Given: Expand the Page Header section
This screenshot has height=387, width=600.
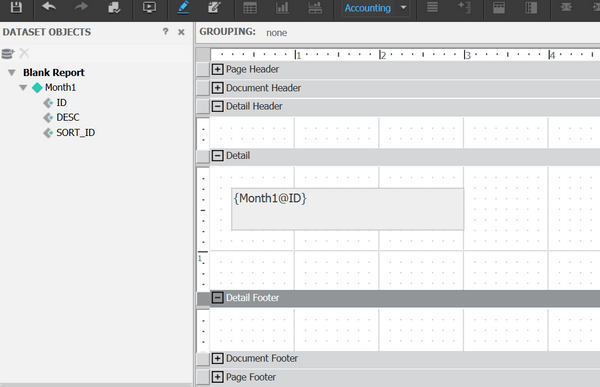Looking at the screenshot, I should [217, 69].
